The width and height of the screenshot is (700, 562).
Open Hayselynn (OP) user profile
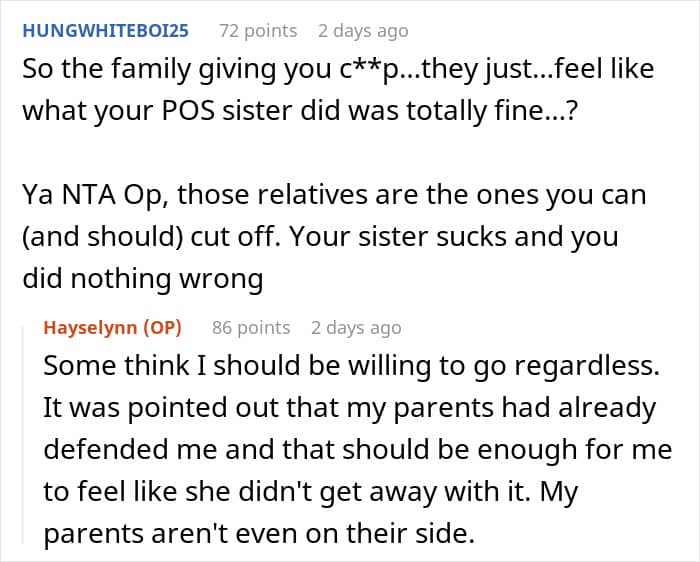coord(112,328)
